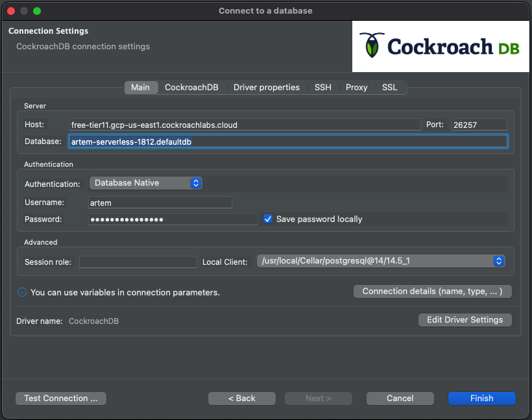Click the 'You can use variables' hint text
Viewport: 532px width, 420px height.
click(125, 292)
